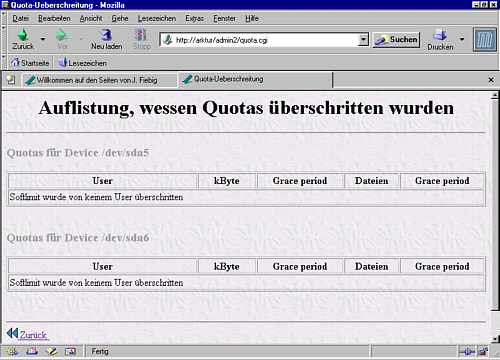Click the Mozilla window title bar icon
The height and width of the screenshot is (360, 500).
coord(5,5)
